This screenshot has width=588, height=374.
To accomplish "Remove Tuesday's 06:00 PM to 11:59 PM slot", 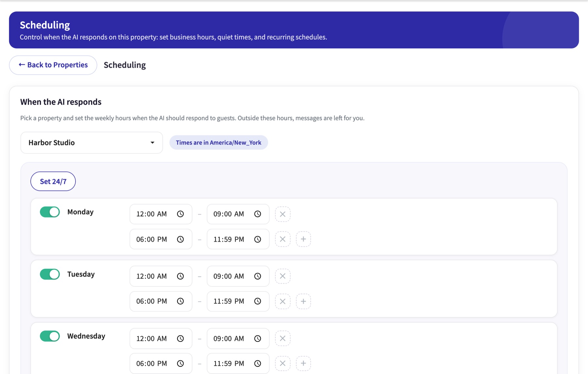I will point(283,301).
